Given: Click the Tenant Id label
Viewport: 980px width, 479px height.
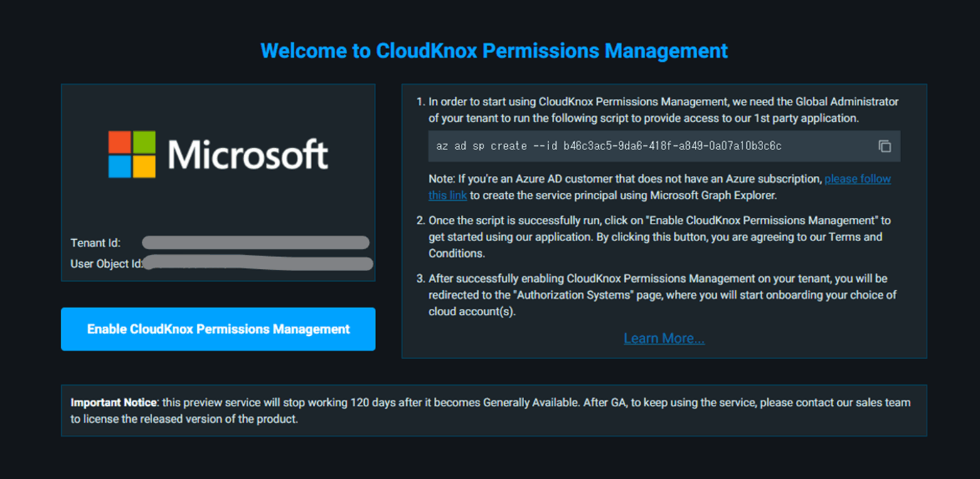Looking at the screenshot, I should [x=95, y=243].
